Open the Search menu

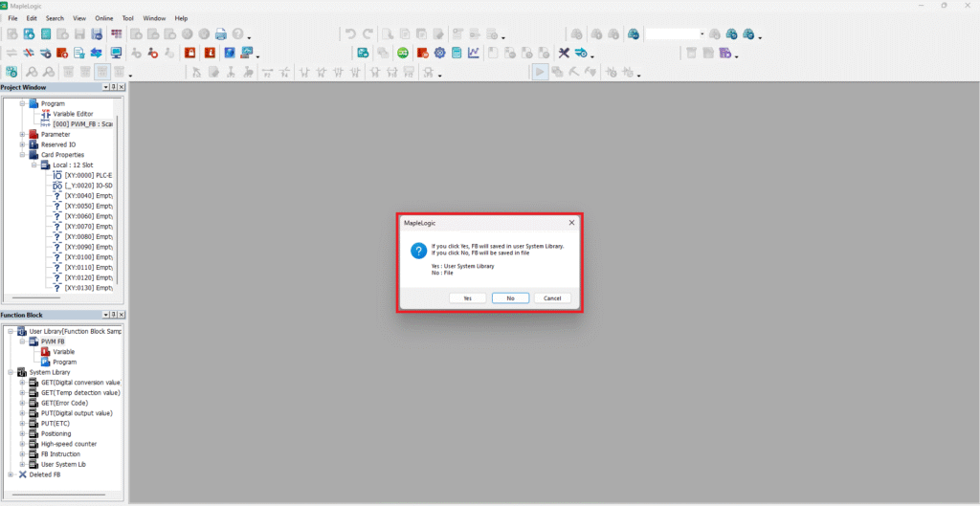pyautogui.click(x=55, y=19)
